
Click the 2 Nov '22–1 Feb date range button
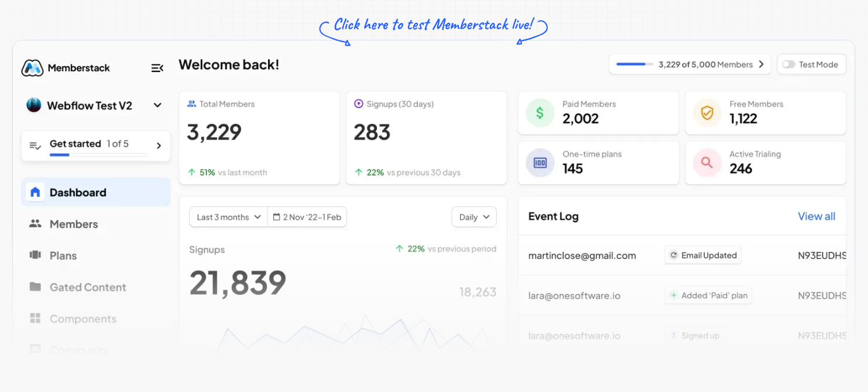pyautogui.click(x=307, y=217)
